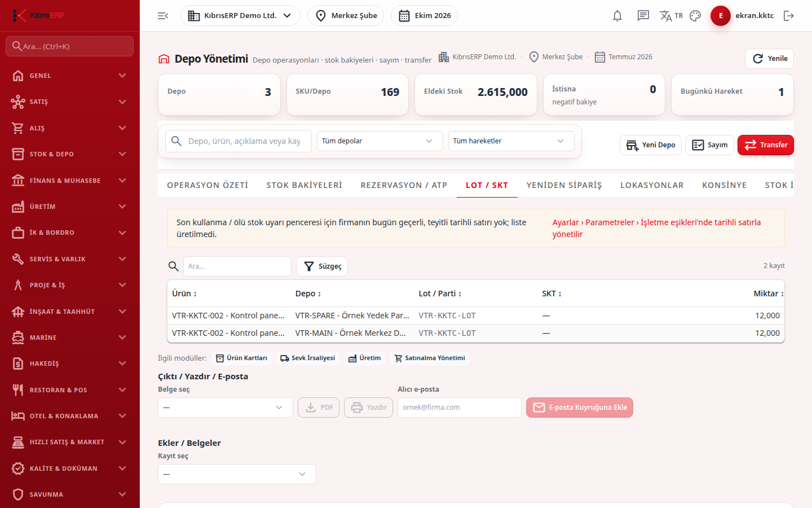Log out with the exit icon
The image size is (812, 508).
(x=789, y=16)
